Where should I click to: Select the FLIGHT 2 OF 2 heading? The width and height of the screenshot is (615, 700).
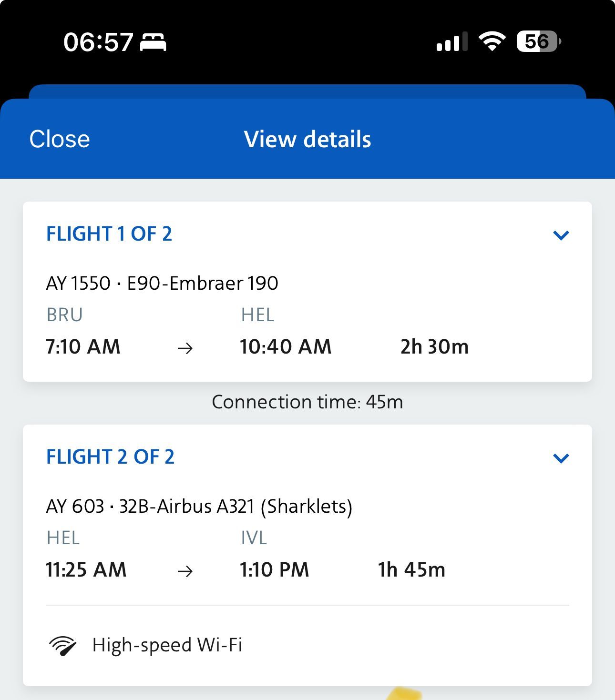(x=110, y=457)
